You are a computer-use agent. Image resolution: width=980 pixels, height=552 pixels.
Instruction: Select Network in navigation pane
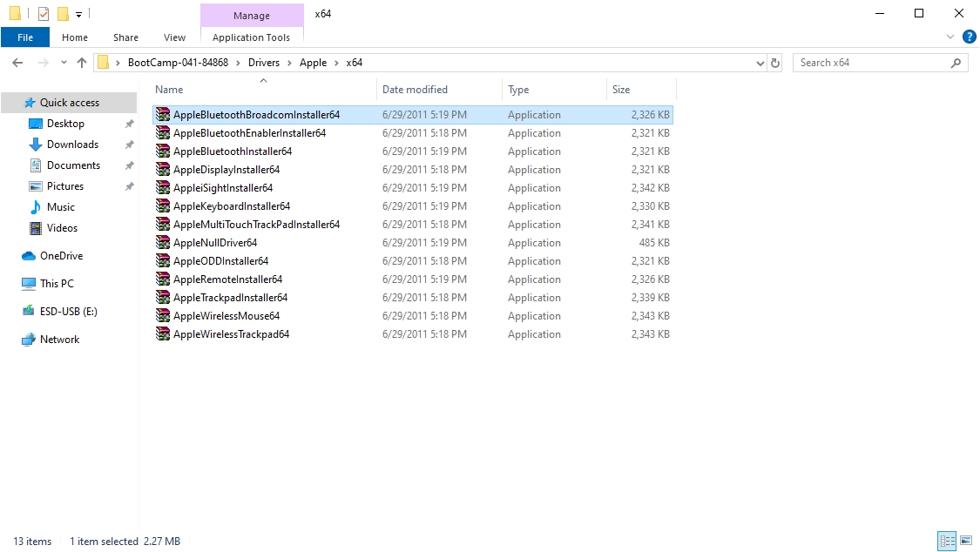point(59,340)
